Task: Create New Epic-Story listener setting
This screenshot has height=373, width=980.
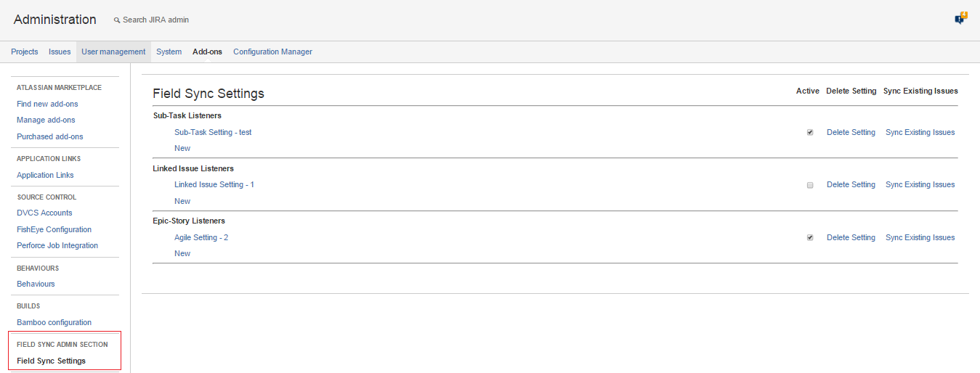Action: 182,253
